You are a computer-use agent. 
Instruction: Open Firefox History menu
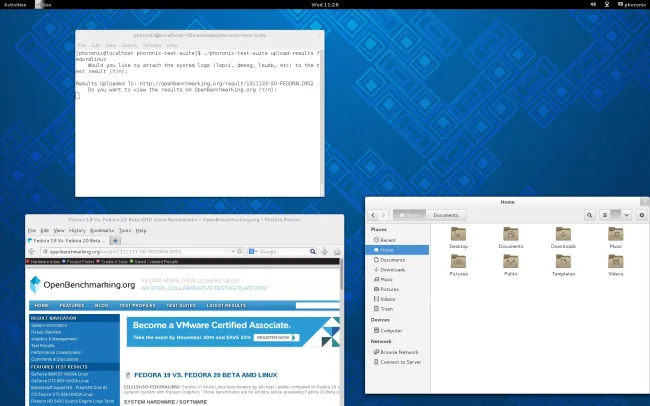[x=77, y=230]
